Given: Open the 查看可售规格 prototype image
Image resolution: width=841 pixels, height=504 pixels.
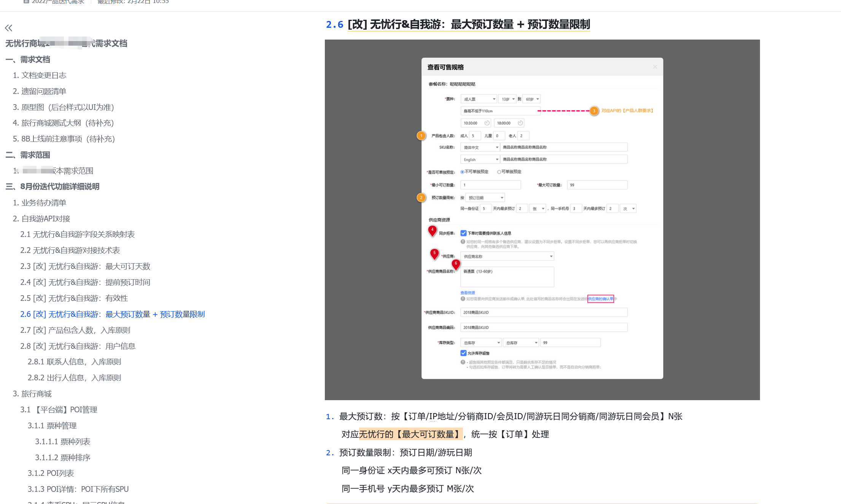Looking at the screenshot, I should coord(542,219).
